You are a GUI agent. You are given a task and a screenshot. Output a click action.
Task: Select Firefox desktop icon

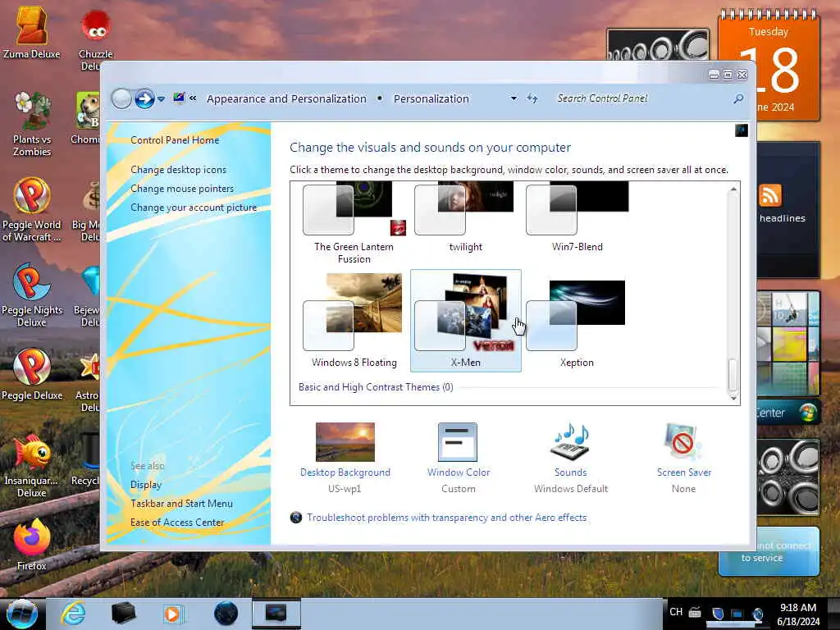click(x=32, y=546)
